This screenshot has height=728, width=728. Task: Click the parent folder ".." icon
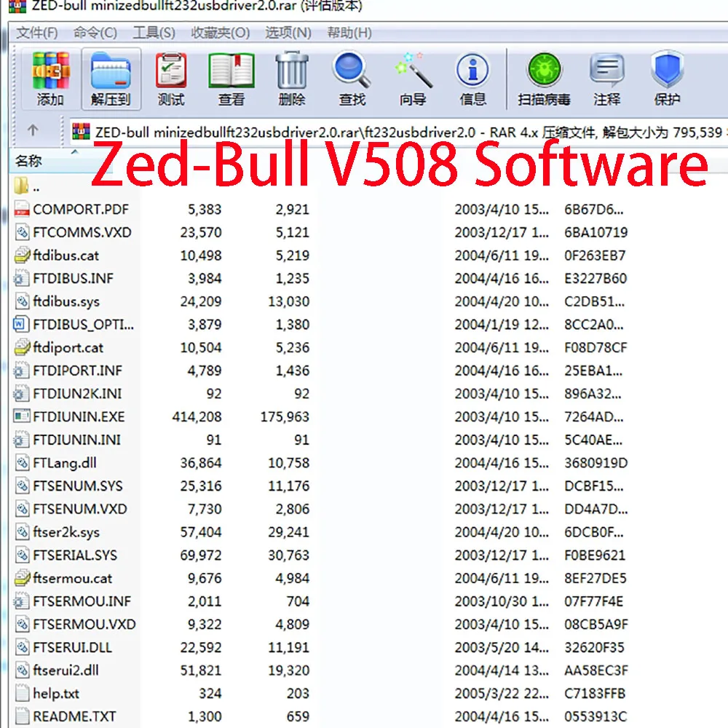tap(21, 186)
